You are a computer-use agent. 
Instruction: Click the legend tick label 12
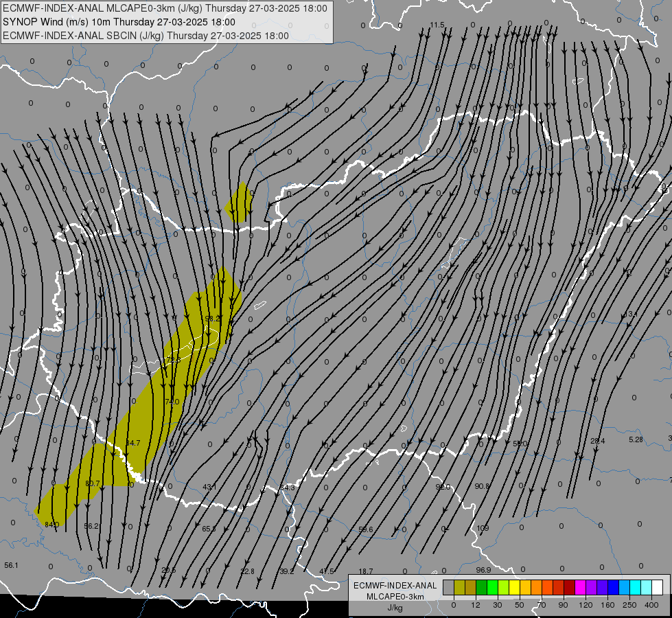pyautogui.click(x=476, y=605)
